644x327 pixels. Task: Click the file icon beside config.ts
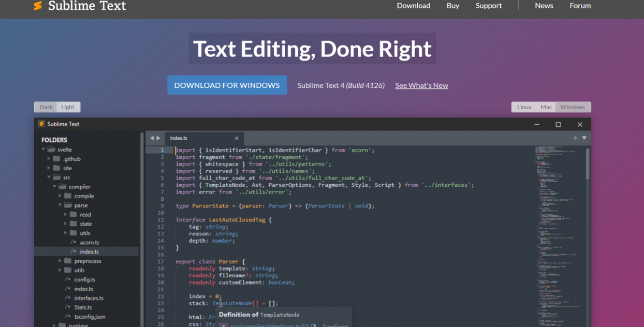68,279
